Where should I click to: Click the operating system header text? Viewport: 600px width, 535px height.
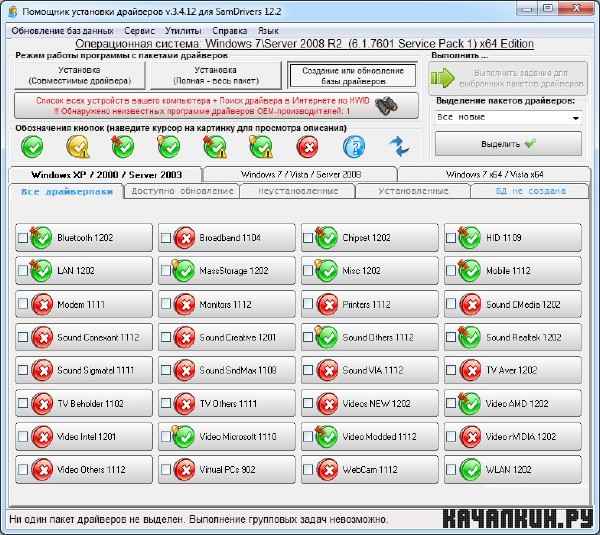click(304, 44)
